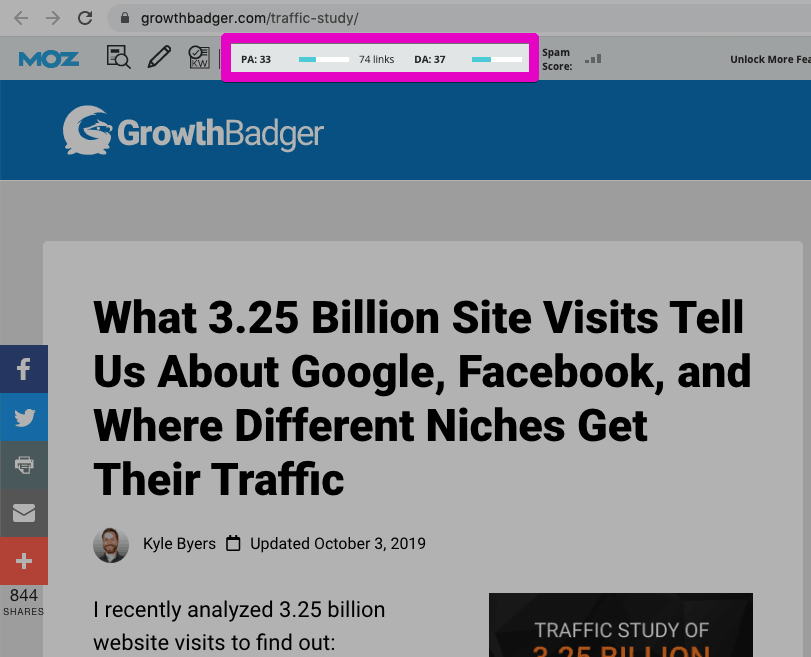Click the 844 shares counter
This screenshot has height=657, width=811.
24,602
